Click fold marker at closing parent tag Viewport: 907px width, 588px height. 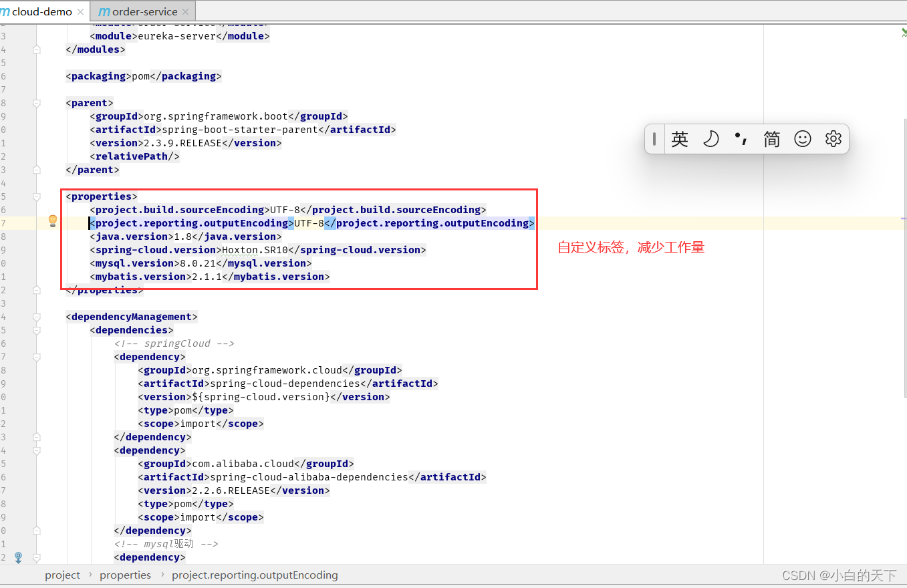point(37,170)
